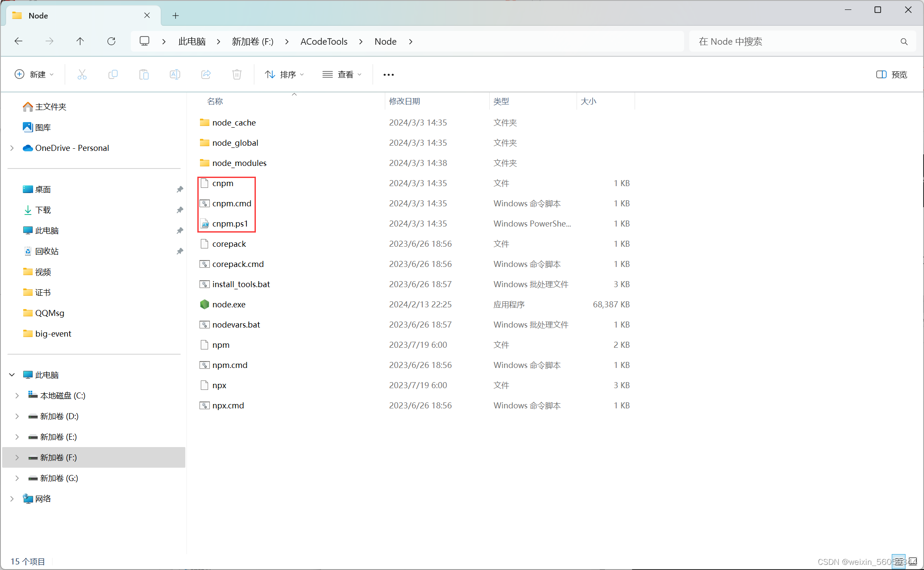Click the Forward navigation arrow

pos(49,41)
